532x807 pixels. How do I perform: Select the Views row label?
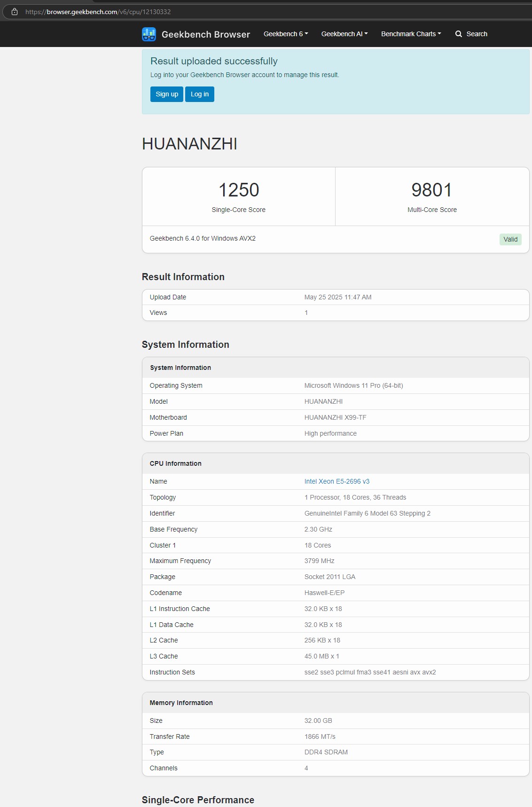point(158,313)
